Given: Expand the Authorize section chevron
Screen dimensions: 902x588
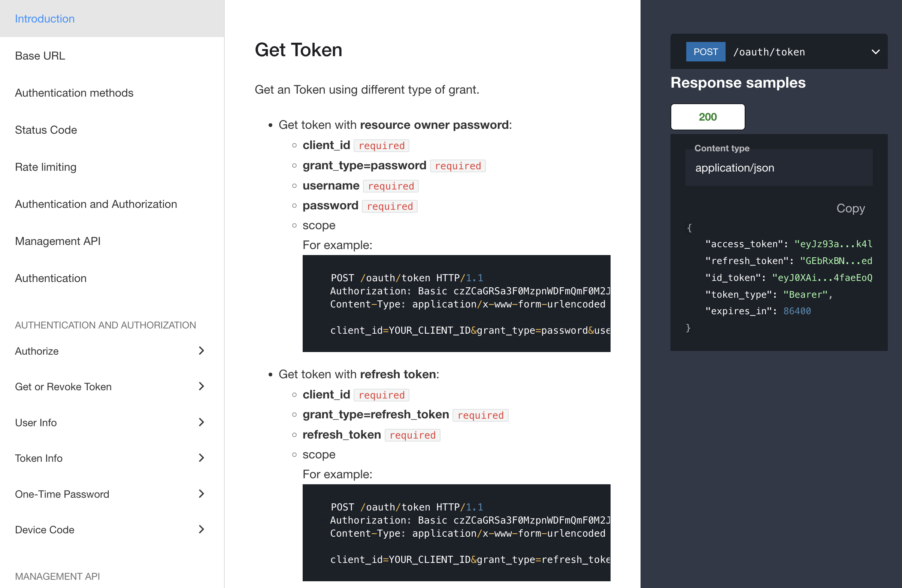Looking at the screenshot, I should coord(201,351).
